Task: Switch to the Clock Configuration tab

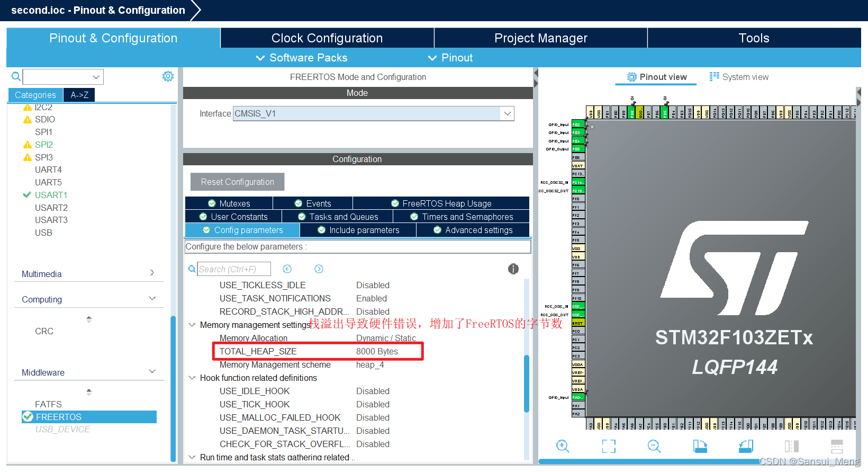Action: (327, 38)
